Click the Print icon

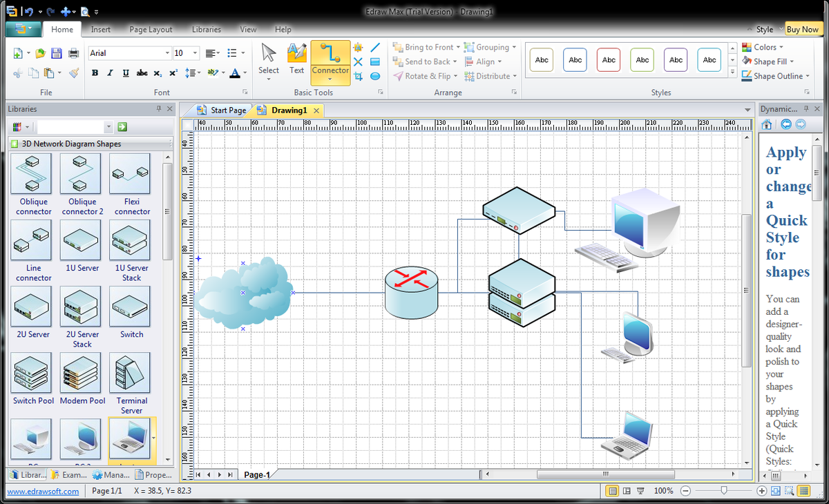72,53
